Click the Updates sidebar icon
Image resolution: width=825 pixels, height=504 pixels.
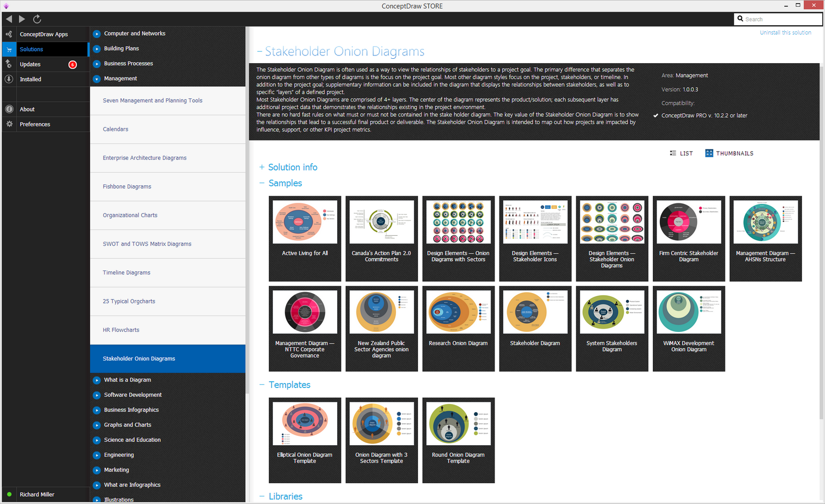click(x=9, y=64)
